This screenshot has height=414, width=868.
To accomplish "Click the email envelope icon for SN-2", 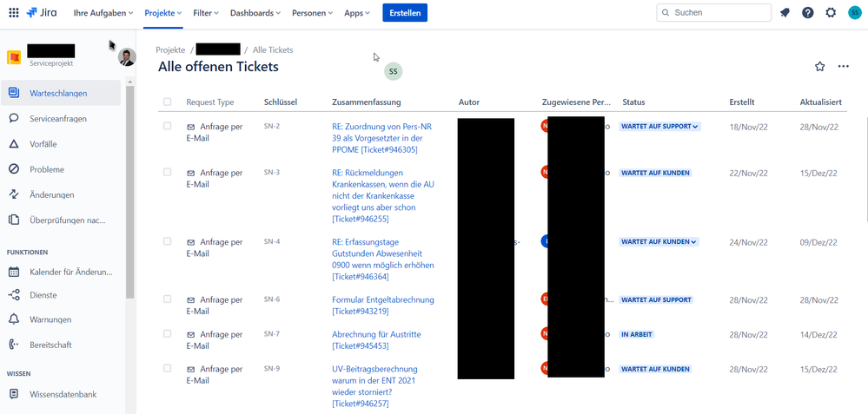I will pos(191,127).
